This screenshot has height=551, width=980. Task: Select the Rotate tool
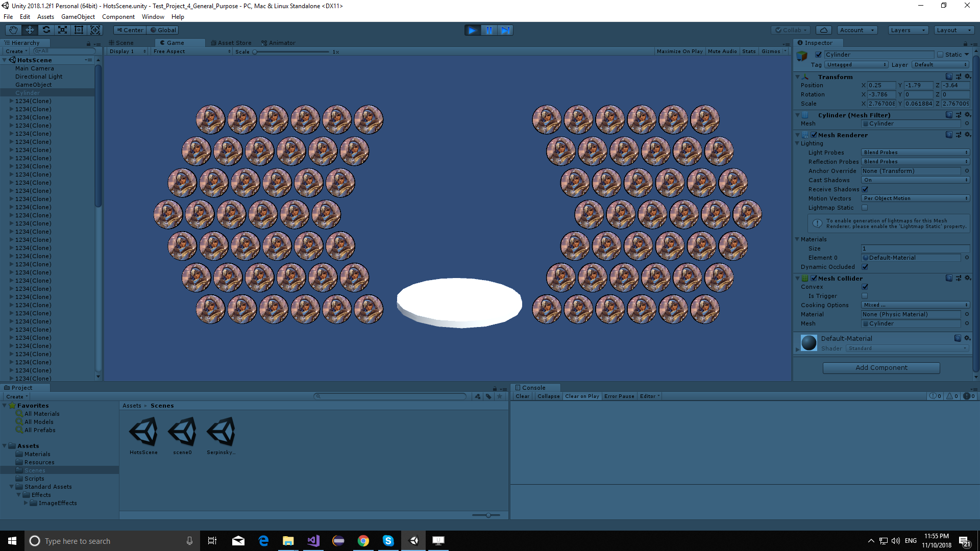click(x=46, y=30)
